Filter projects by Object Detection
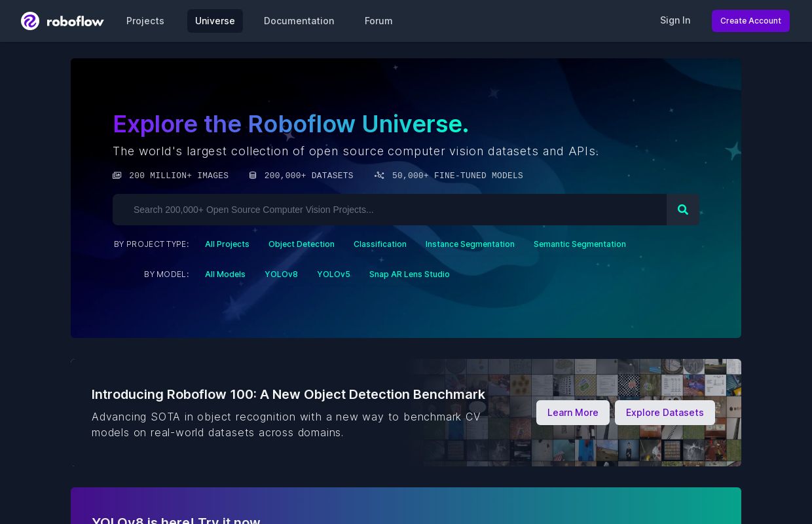This screenshot has height=524, width=812. pos(301,244)
